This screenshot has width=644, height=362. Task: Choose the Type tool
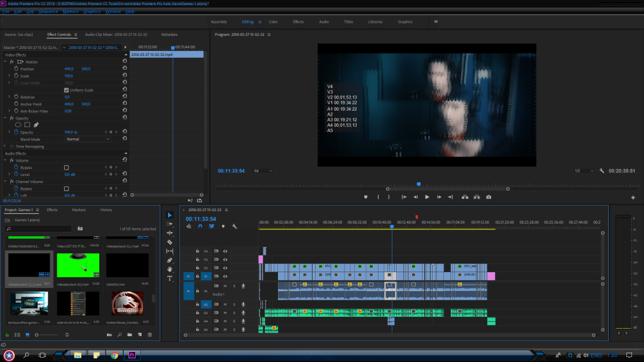click(x=170, y=278)
